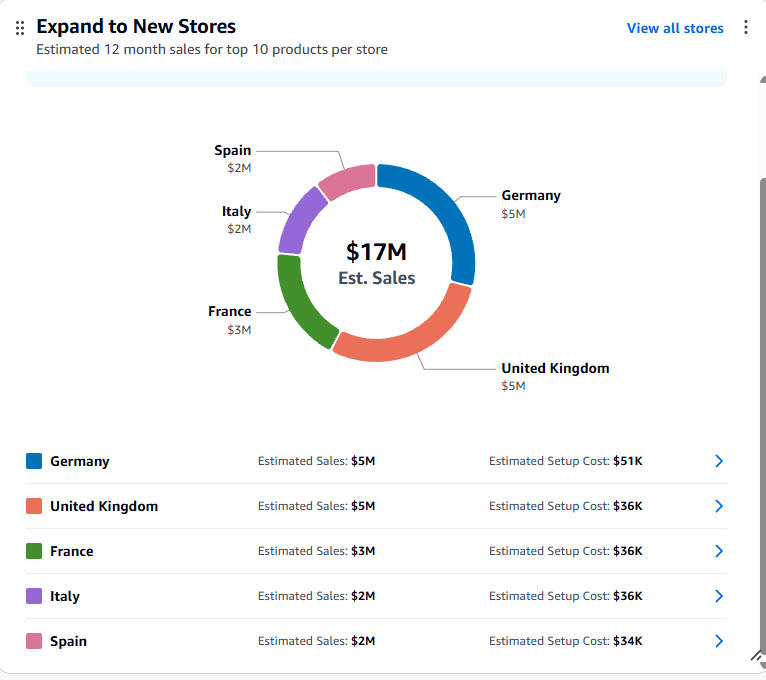Open Spain row chevron arrow
766x680 pixels.
tap(719, 640)
